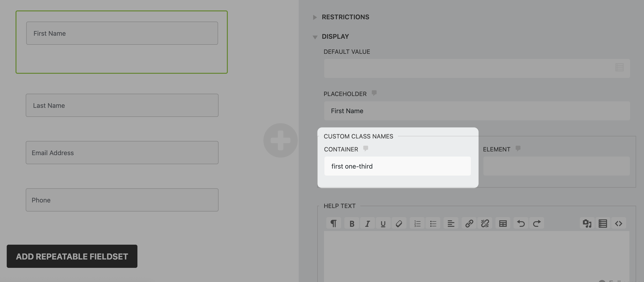Insert a numbered list

point(417,223)
